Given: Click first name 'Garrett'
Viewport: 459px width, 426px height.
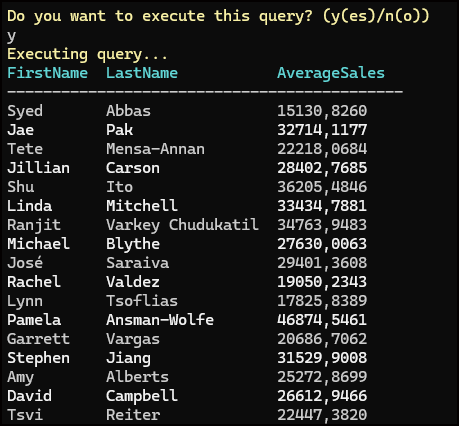Looking at the screenshot, I should [x=39, y=339].
